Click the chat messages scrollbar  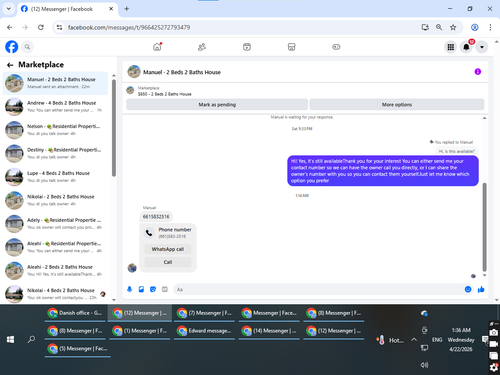484,227
